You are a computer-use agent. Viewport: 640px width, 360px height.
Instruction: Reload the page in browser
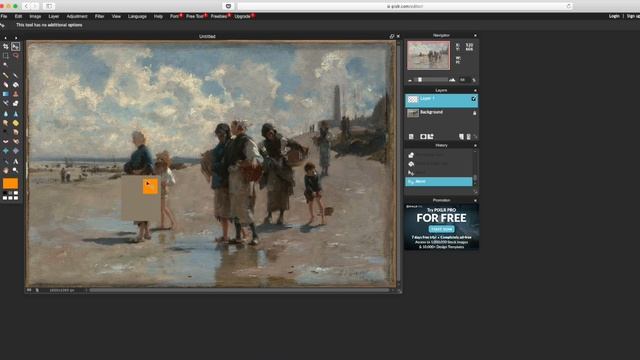[568, 6]
